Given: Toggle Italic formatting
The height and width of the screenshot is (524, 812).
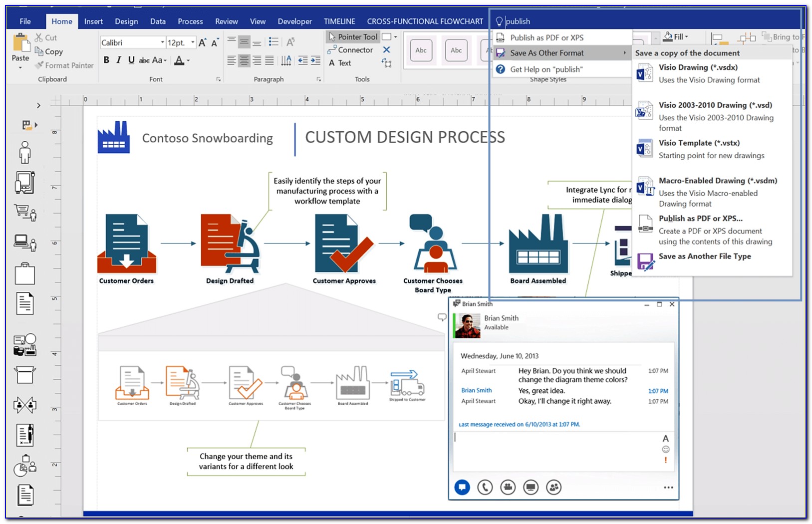Looking at the screenshot, I should (x=119, y=60).
